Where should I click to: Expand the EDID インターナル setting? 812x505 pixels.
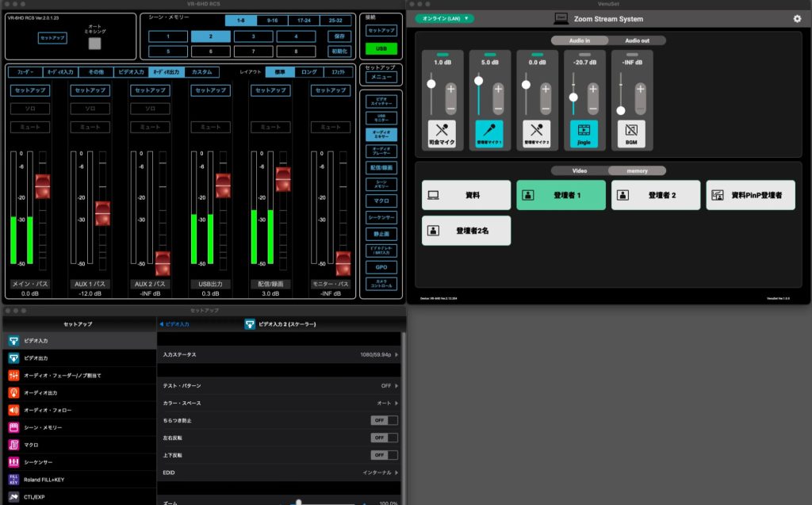click(x=396, y=472)
